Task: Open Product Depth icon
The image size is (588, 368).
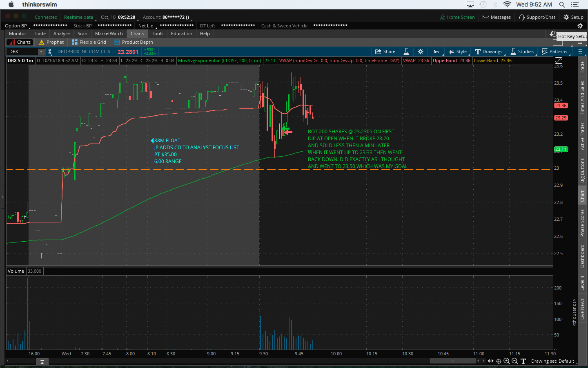Action: pyautogui.click(x=117, y=42)
